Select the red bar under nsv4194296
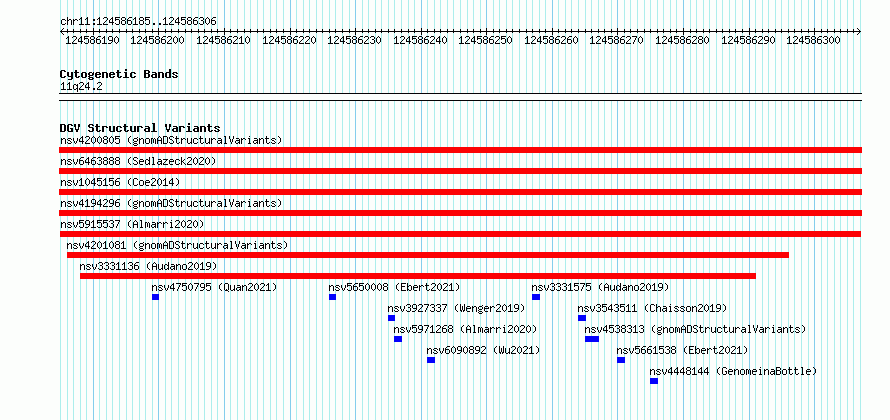890x420 pixels. point(460,213)
